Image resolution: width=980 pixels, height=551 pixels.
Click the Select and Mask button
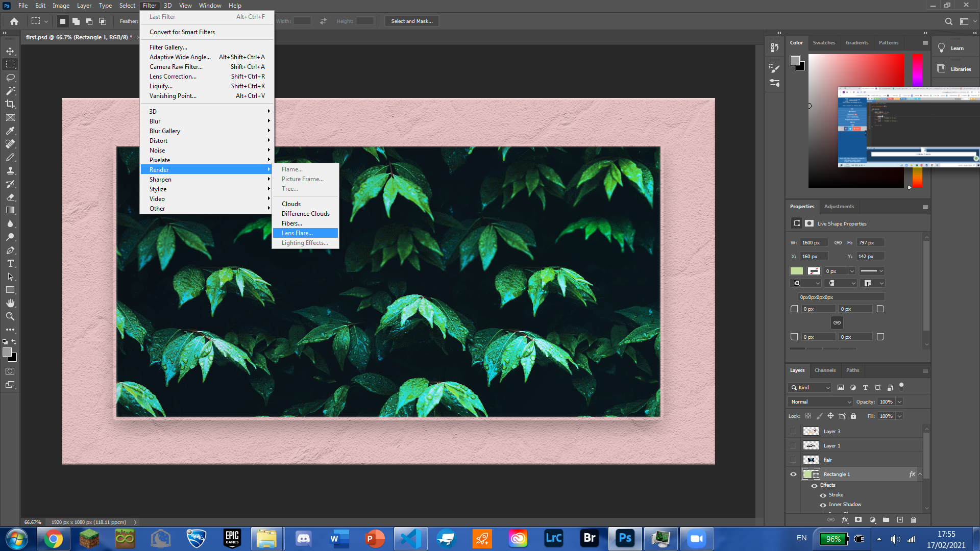[x=411, y=21]
